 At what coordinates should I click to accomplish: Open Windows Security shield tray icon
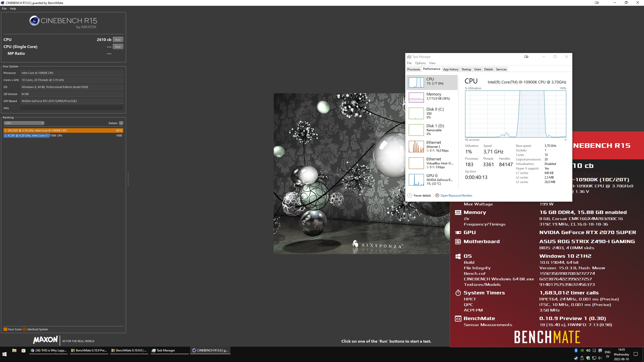click(588, 358)
